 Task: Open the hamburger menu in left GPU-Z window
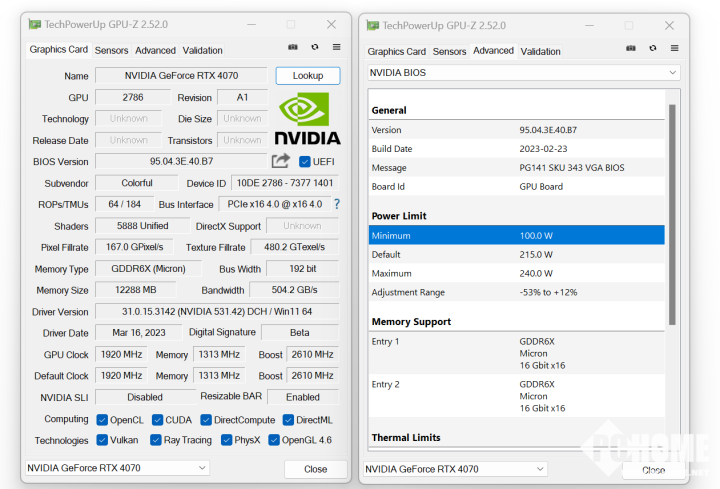pos(337,47)
